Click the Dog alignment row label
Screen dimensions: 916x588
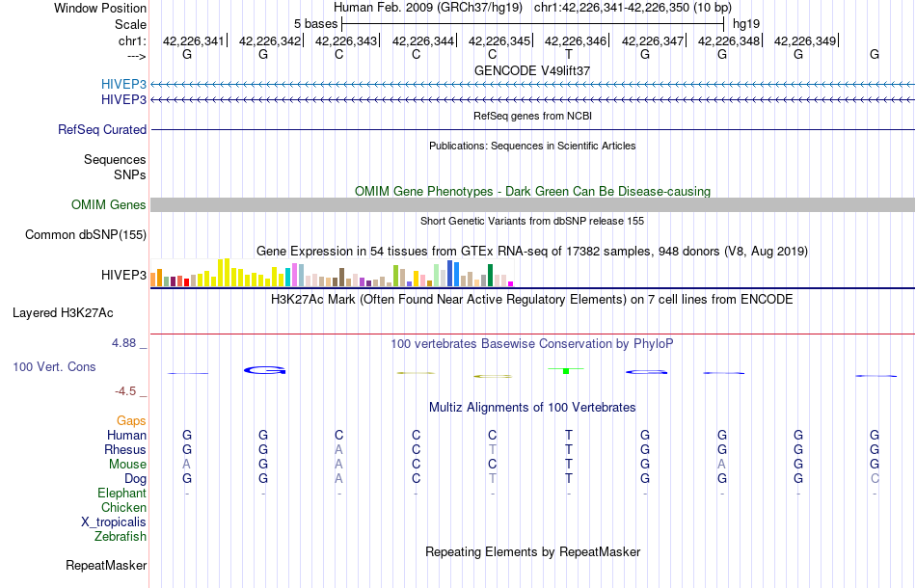(x=136, y=479)
